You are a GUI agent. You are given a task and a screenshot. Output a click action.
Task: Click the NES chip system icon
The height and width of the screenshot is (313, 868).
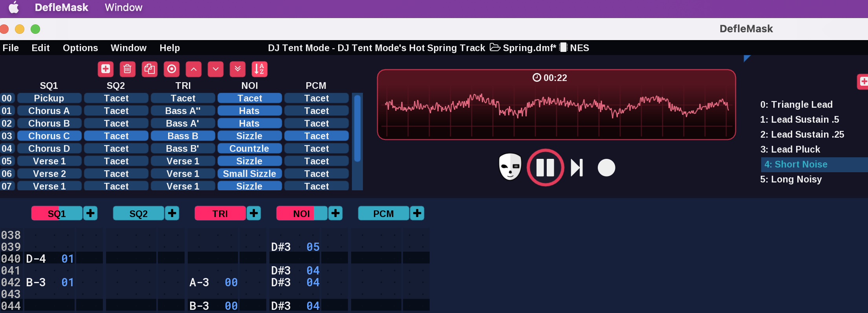pyautogui.click(x=563, y=48)
